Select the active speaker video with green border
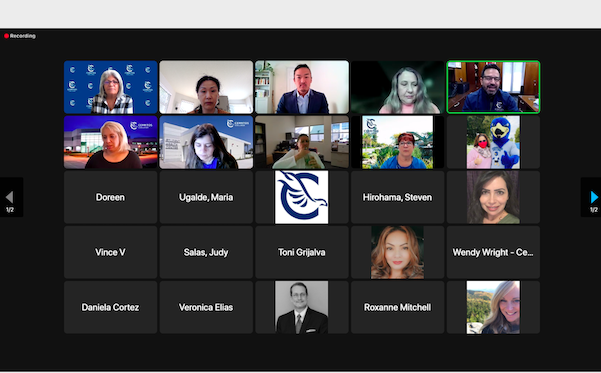The height and width of the screenshot is (373, 601). 493,87
